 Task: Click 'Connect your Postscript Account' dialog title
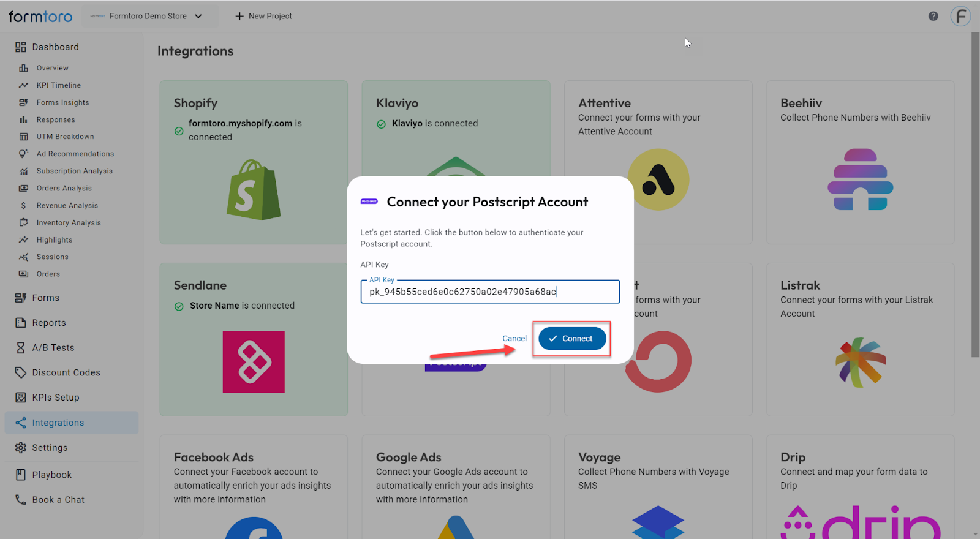tap(488, 202)
